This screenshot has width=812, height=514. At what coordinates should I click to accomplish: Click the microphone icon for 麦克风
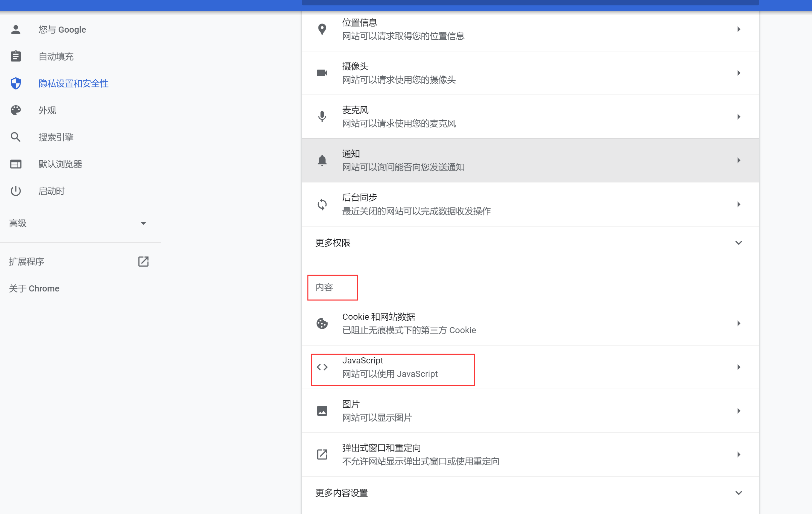point(322,116)
